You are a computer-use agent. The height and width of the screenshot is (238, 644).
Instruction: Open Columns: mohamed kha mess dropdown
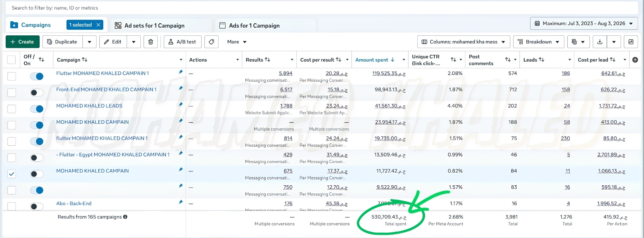click(464, 42)
